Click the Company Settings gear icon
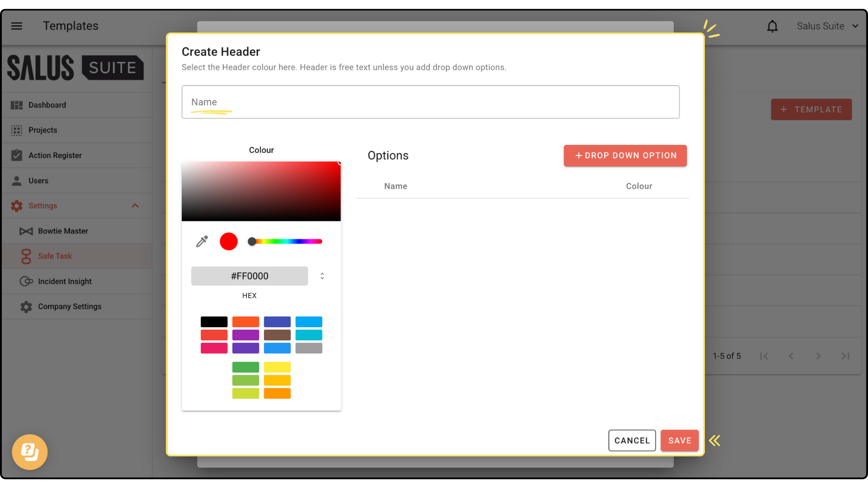 point(26,306)
